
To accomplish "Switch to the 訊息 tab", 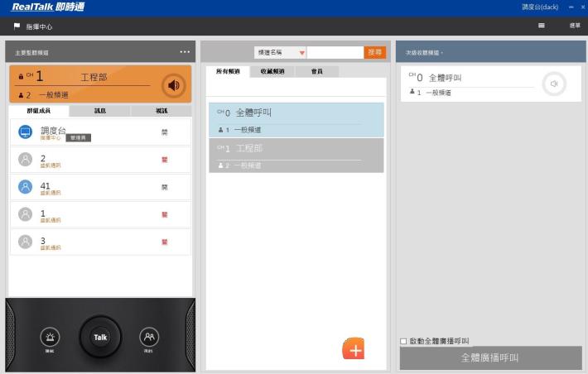I will [99, 111].
